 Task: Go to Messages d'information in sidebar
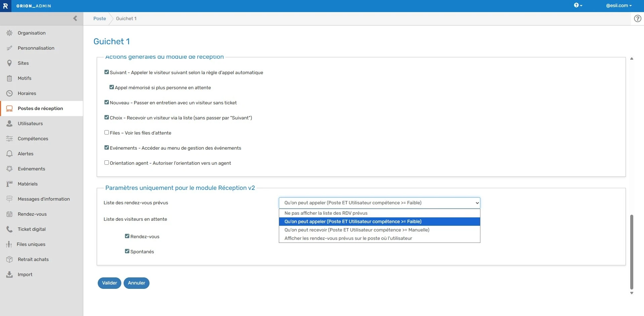point(44,199)
